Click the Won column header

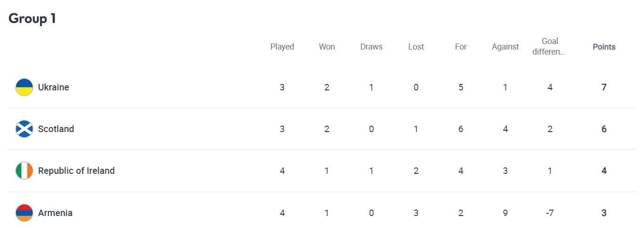[327, 47]
